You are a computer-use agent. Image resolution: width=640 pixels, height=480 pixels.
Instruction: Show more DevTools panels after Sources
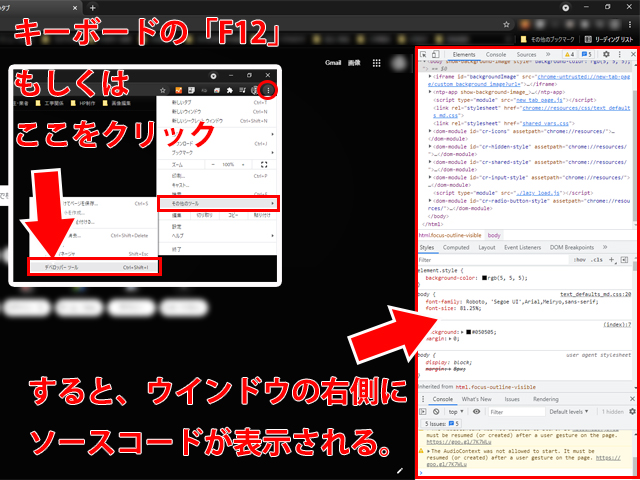(548, 54)
